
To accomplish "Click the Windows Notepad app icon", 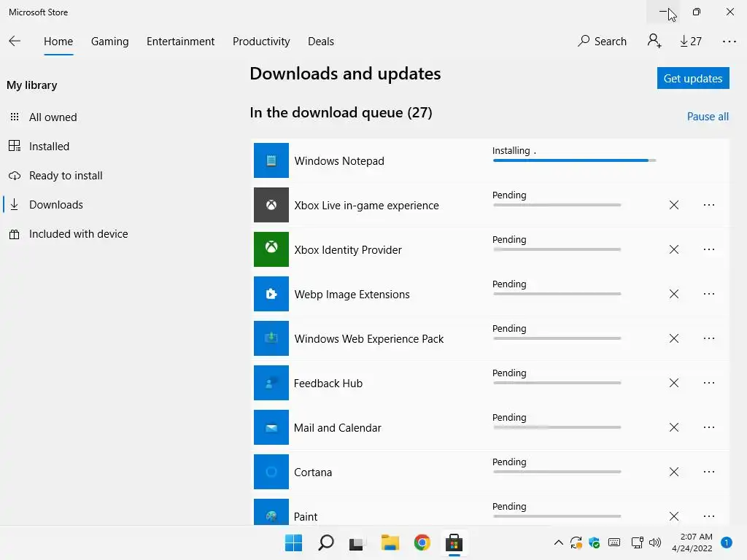I will tap(271, 160).
